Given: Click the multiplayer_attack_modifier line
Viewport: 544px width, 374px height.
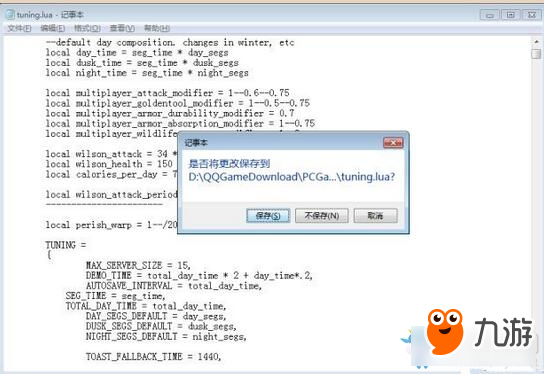Looking at the screenshot, I should [167, 93].
